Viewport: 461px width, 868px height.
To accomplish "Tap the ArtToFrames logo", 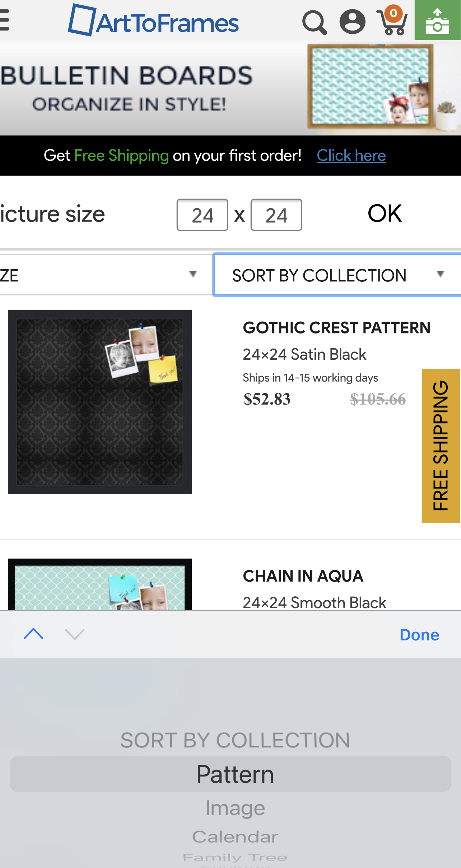I will tap(153, 21).
